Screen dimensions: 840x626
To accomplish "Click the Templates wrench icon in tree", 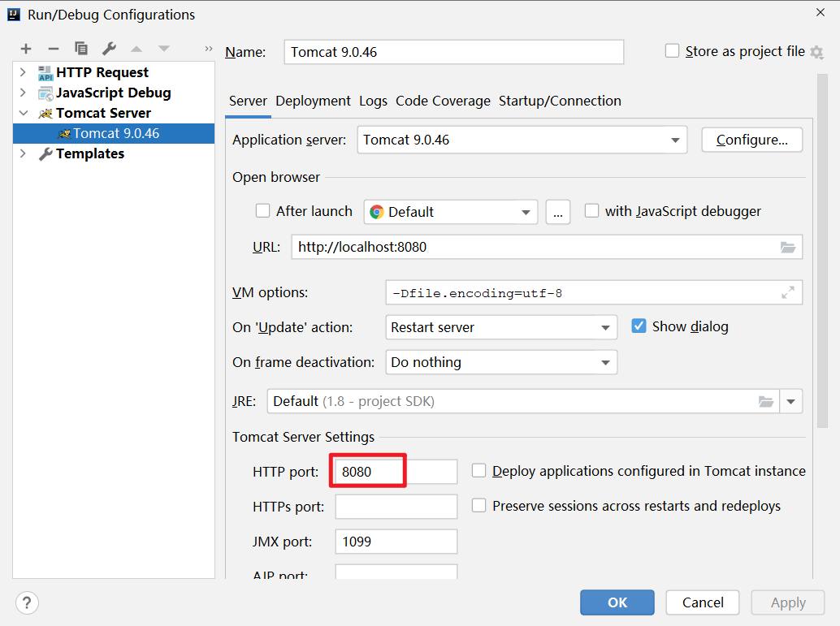I will pos(45,153).
